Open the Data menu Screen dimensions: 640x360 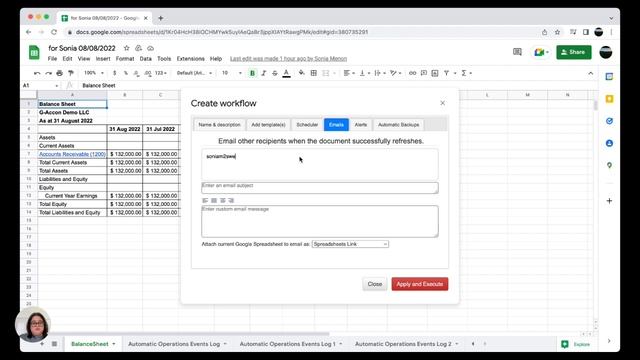point(146,59)
